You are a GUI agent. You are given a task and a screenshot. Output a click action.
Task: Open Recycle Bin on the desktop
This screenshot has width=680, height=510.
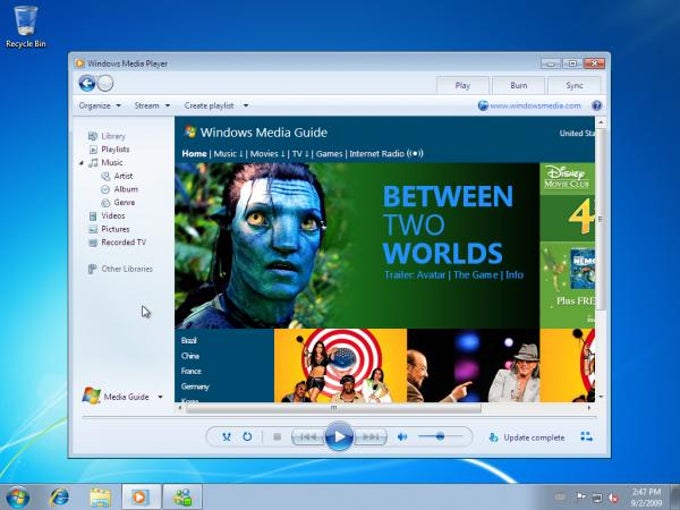point(26,25)
